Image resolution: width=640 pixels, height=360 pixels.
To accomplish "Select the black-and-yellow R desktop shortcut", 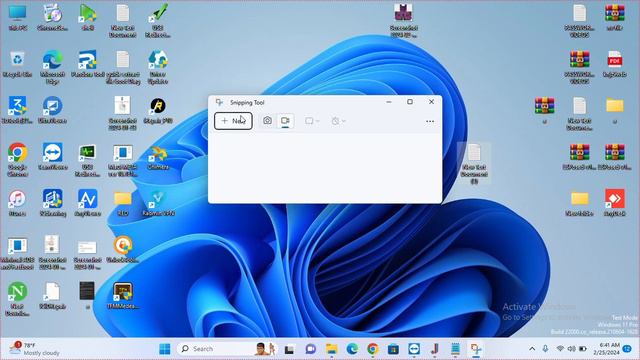I will point(158,111).
